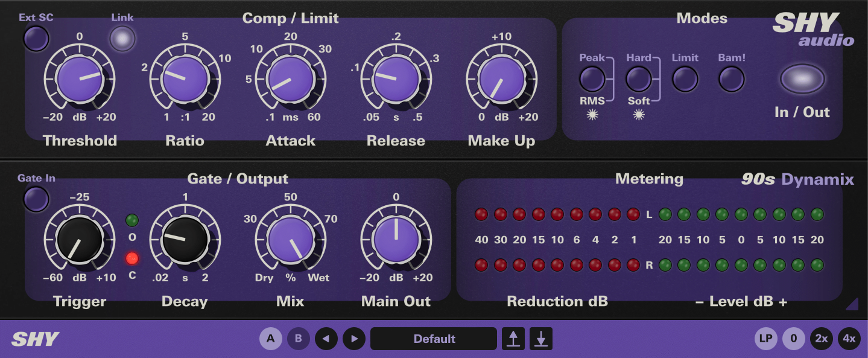
Task: Click the down-arrow preset load icon
Action: (x=541, y=339)
